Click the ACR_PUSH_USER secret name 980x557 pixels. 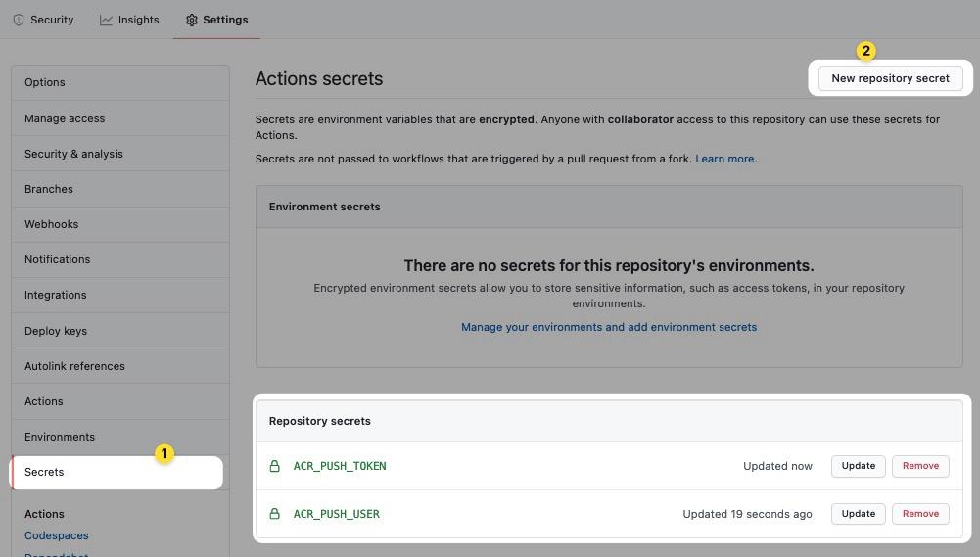[336, 514]
